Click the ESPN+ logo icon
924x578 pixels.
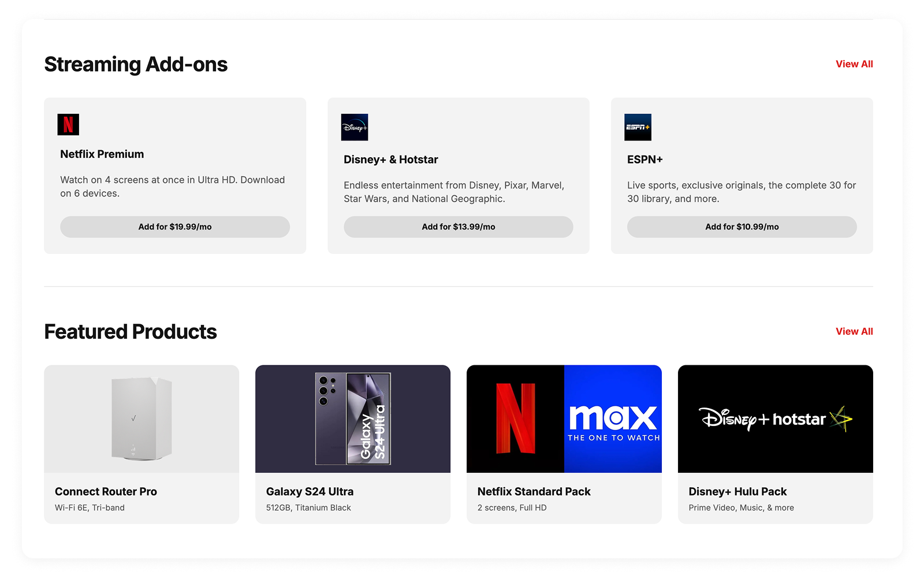click(638, 127)
